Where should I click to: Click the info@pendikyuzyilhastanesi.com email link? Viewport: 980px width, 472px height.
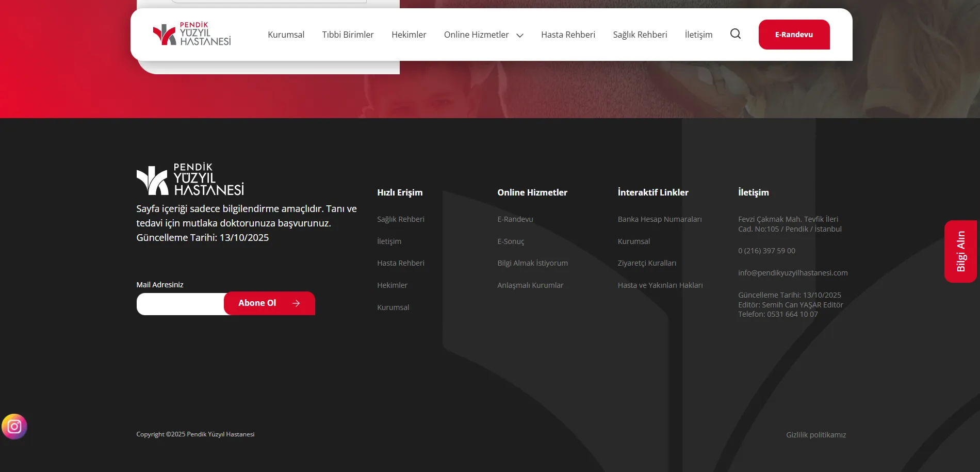pyautogui.click(x=793, y=273)
